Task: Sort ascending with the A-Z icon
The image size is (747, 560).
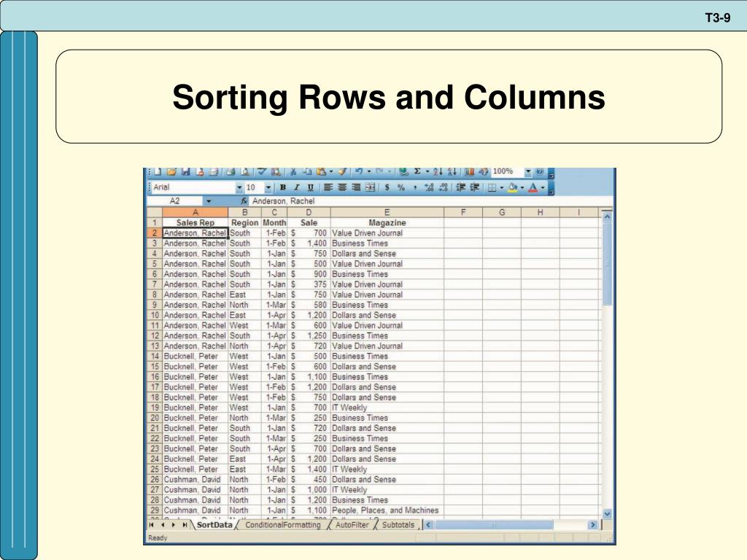Action: point(438,172)
